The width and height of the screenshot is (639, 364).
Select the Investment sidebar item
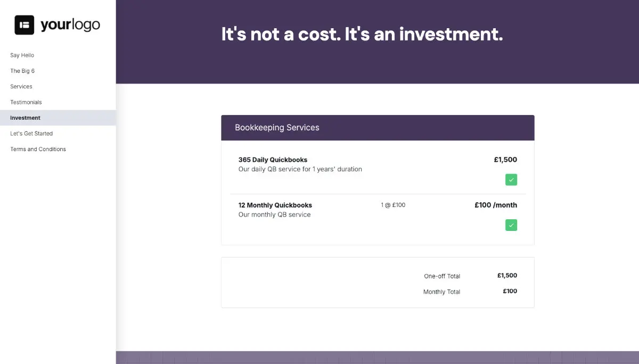(x=24, y=118)
